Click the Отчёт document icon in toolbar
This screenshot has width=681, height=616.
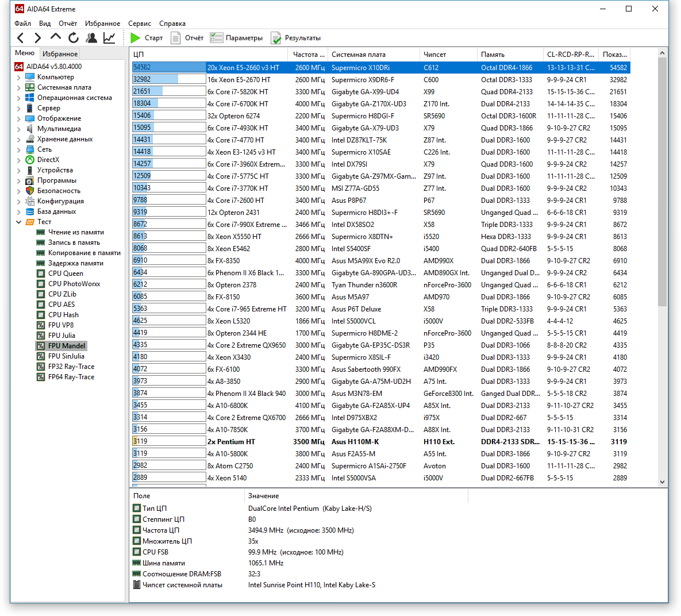click(175, 38)
